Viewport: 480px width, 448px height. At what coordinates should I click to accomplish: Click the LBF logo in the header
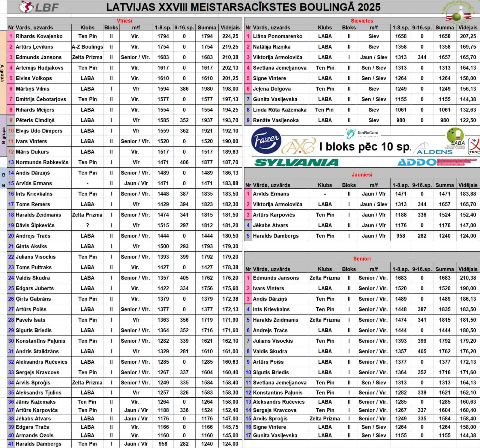(x=38, y=7)
